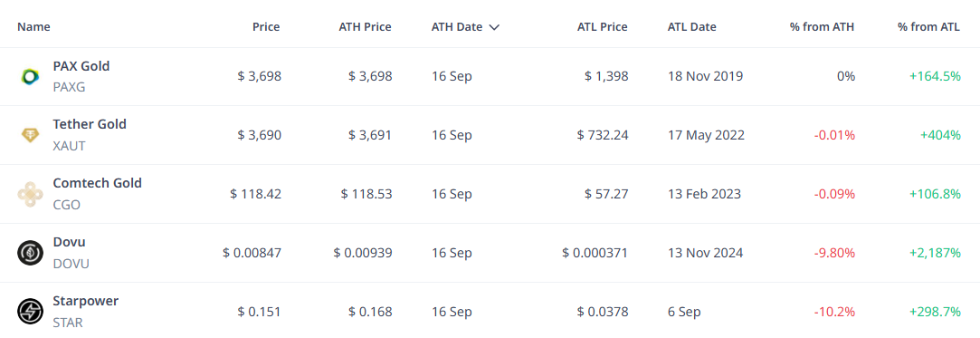The height and width of the screenshot is (338, 980).
Task: Open the Comtech Gold name link
Action: click(98, 183)
